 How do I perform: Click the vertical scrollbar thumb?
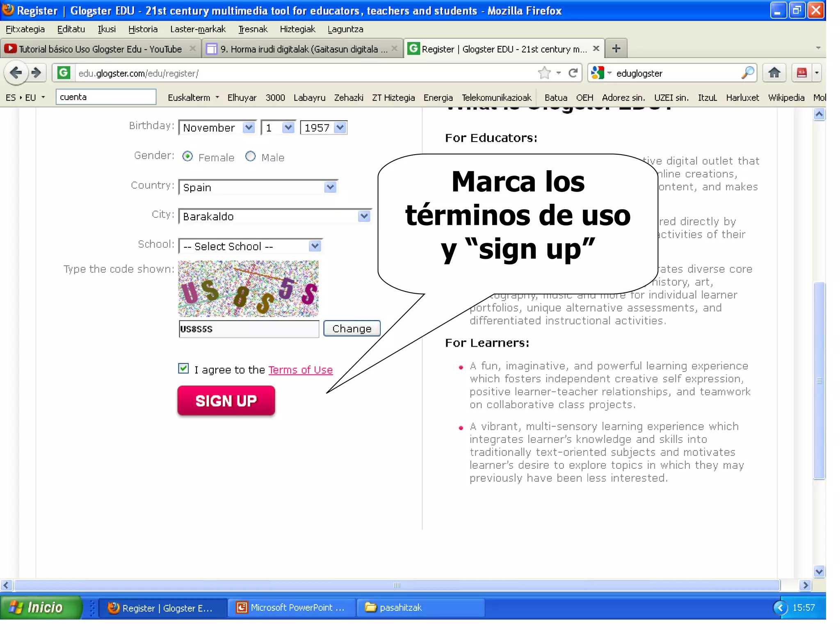(x=819, y=380)
